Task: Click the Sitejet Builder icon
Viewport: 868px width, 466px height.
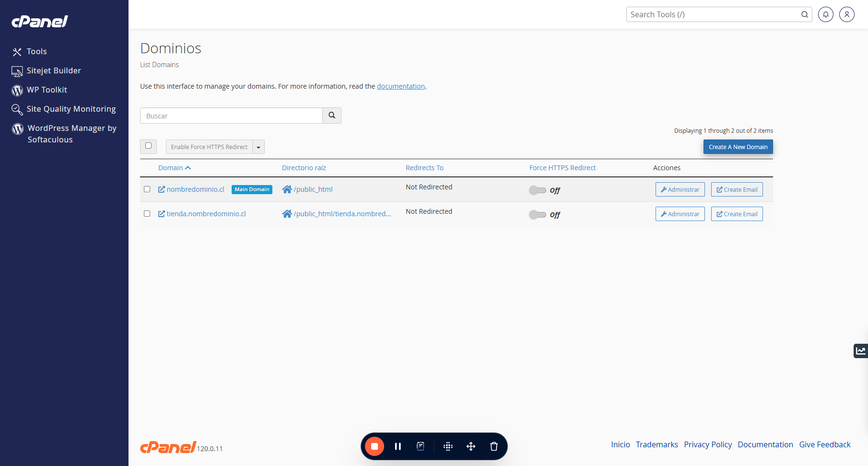Action: 17,71
